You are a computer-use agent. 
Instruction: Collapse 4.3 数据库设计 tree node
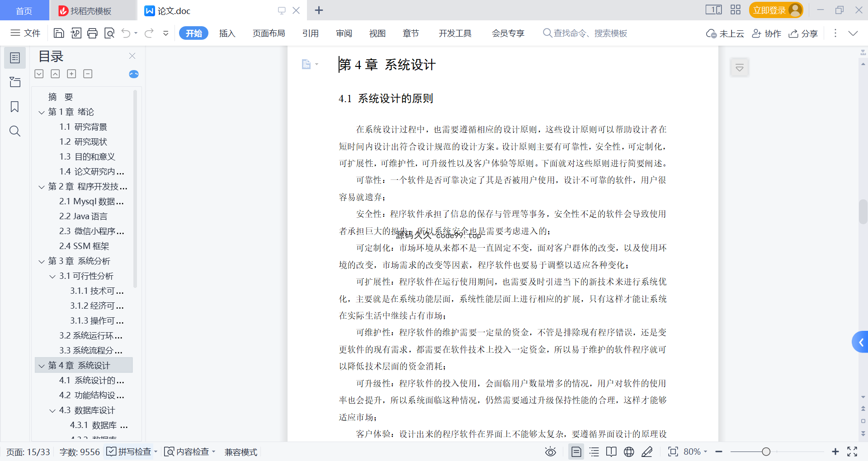tap(52, 410)
